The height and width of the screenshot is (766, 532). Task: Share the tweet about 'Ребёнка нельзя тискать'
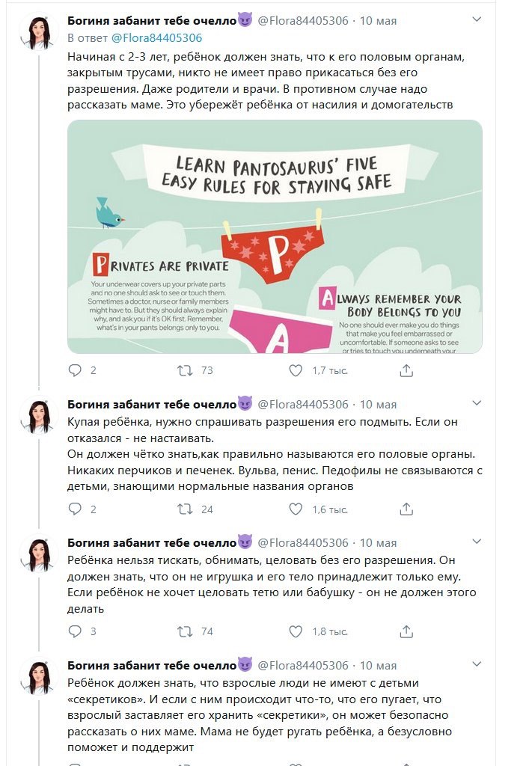point(406,631)
